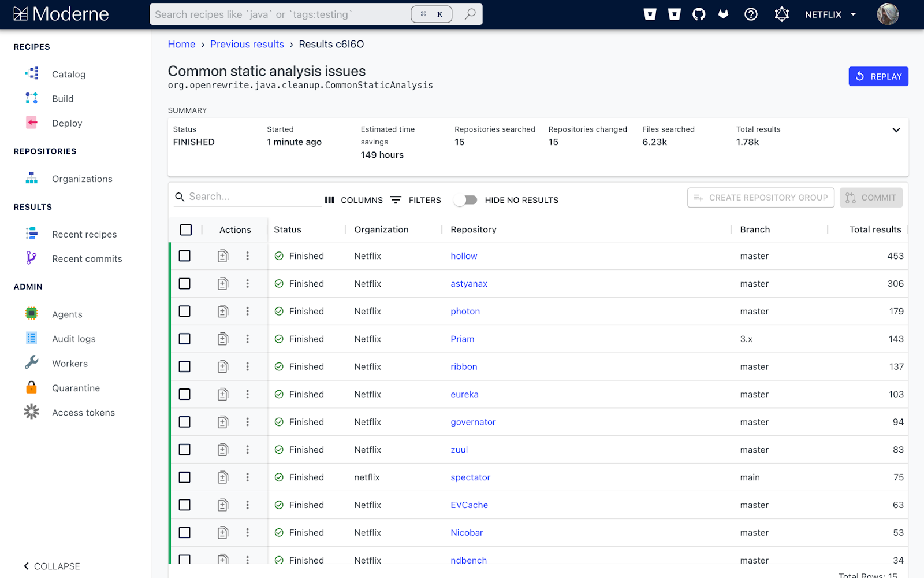The image size is (924, 578).
Task: Open more actions menu for Nicobar
Action: point(248,533)
